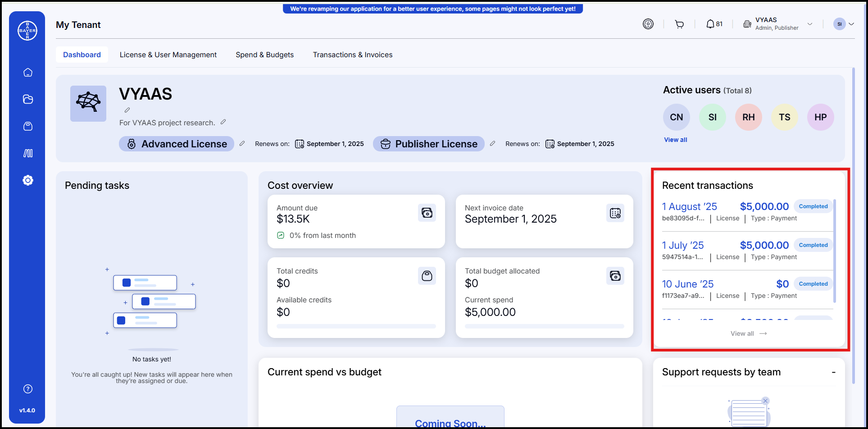Click View all under Recent transactions
Screen dimensions: 868x429
point(749,333)
